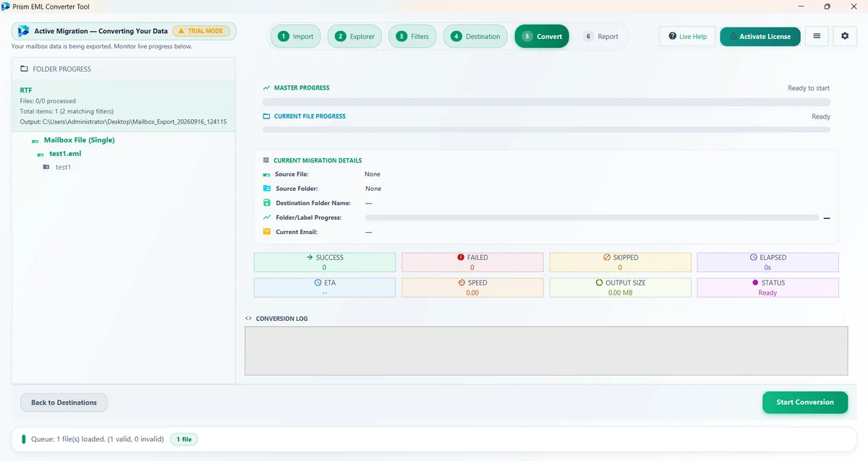Click the Source File icon
This screenshot has height=461, width=868.
(266, 174)
